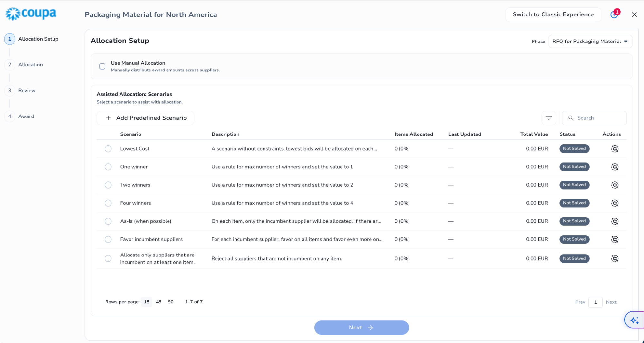The height and width of the screenshot is (343, 644).
Task: Set rows per page to 15
Action: tap(147, 302)
